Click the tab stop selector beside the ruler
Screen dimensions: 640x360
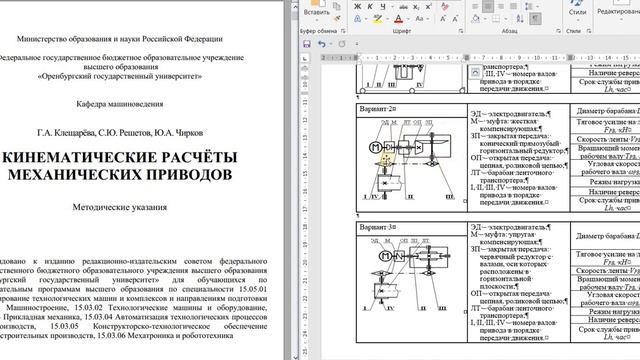pos(305,58)
